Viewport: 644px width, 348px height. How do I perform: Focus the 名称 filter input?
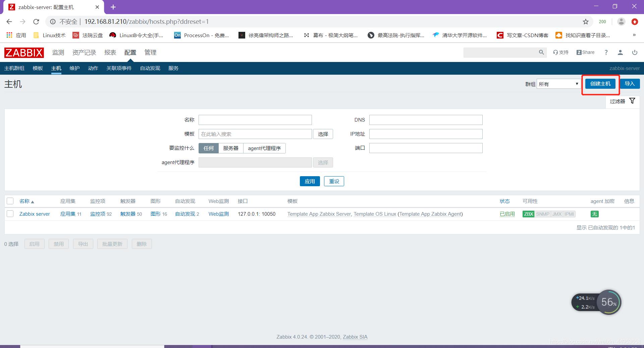click(255, 120)
